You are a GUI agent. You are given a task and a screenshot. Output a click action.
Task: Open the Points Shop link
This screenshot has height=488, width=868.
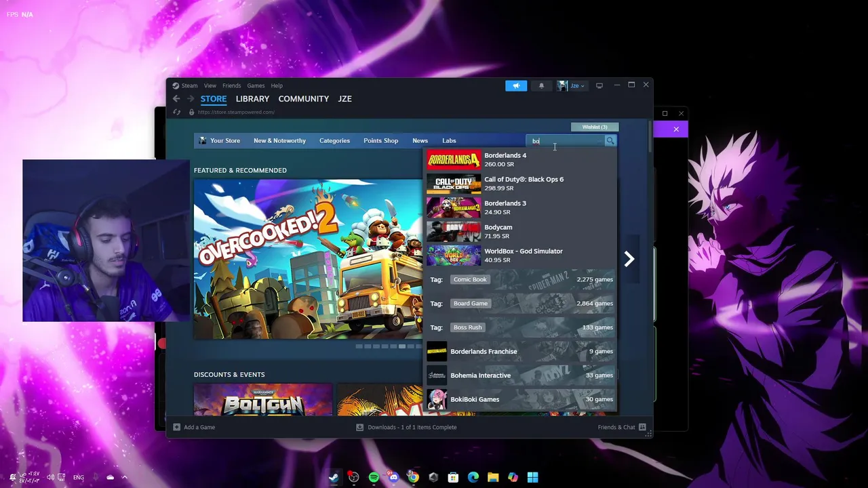pyautogui.click(x=380, y=141)
